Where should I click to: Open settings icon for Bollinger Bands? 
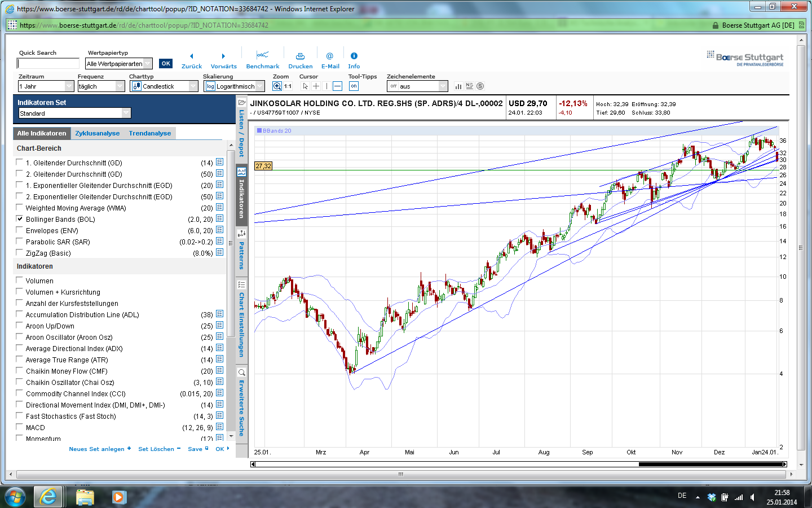[x=219, y=219]
